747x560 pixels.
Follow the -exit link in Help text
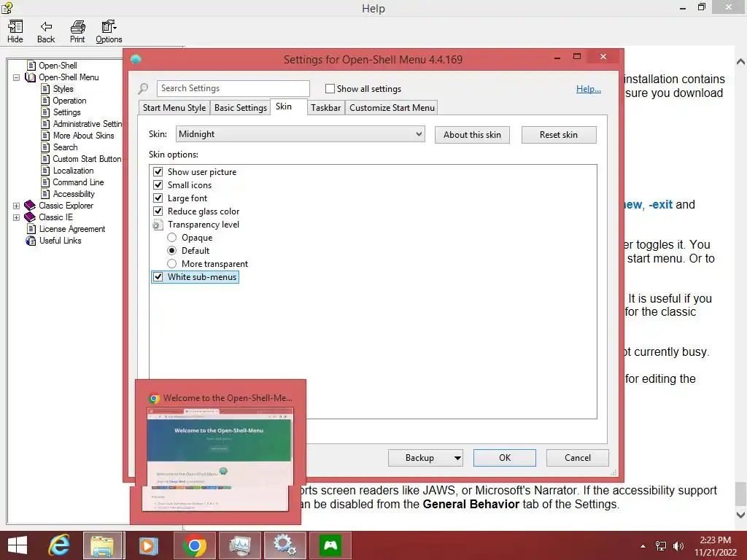(x=661, y=205)
